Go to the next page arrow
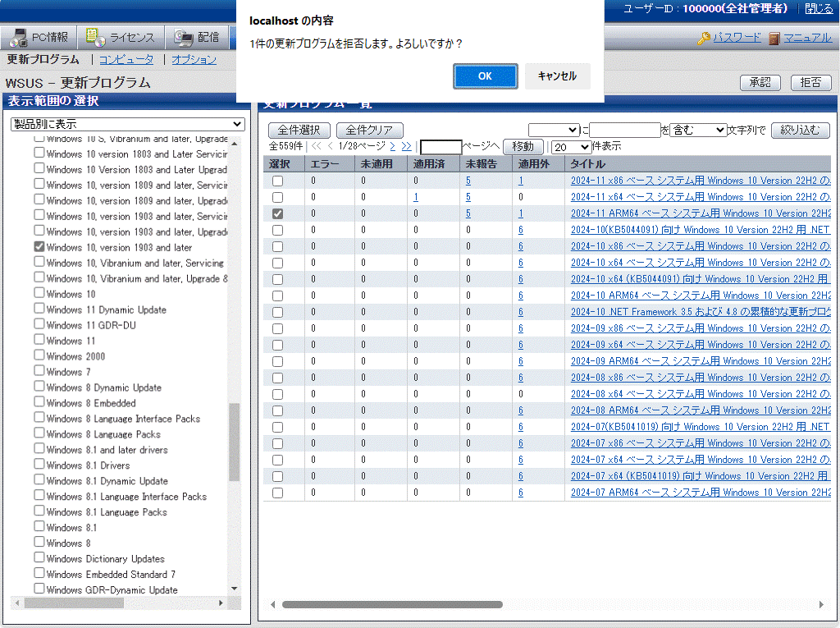The image size is (840, 628). coord(392,146)
